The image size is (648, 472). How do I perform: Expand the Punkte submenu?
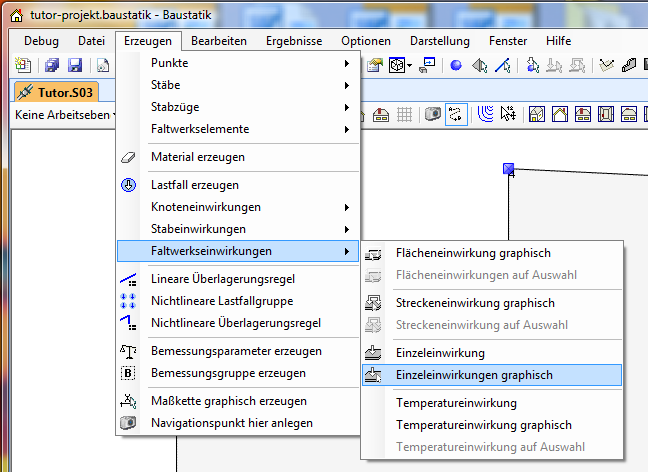pos(238,63)
